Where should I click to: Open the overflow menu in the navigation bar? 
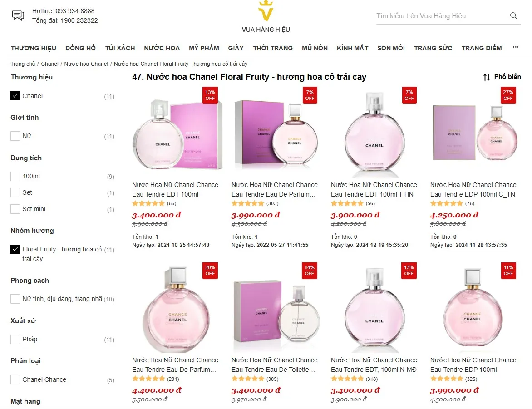[x=515, y=48]
